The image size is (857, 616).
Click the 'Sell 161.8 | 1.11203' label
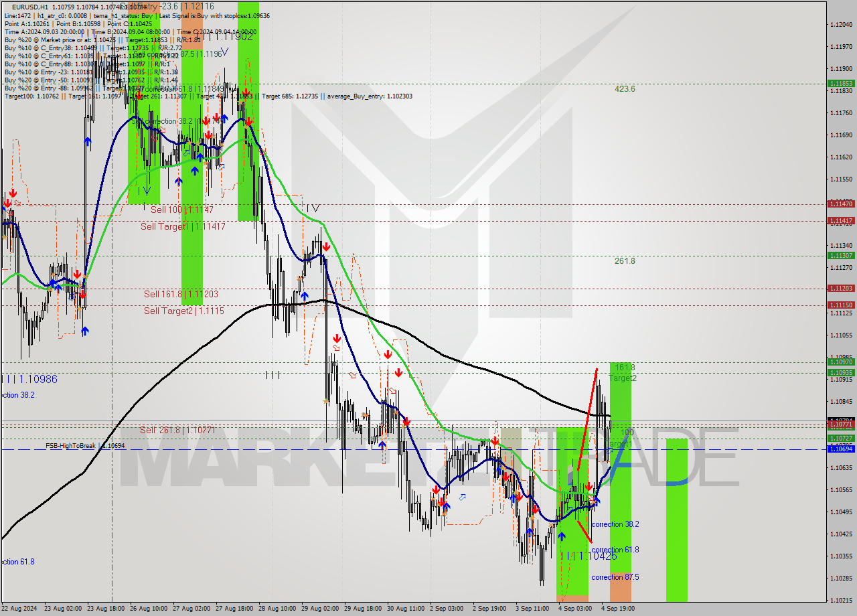181,294
